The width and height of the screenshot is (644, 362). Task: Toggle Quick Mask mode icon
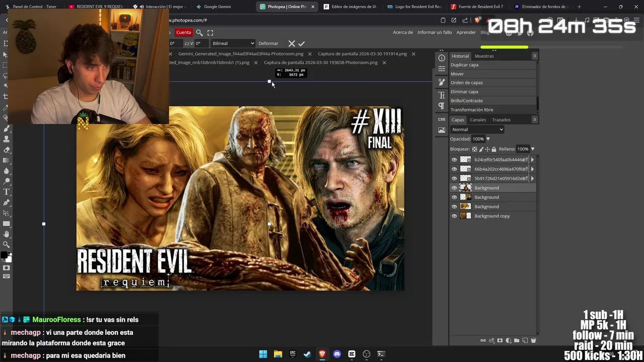coord(6,267)
